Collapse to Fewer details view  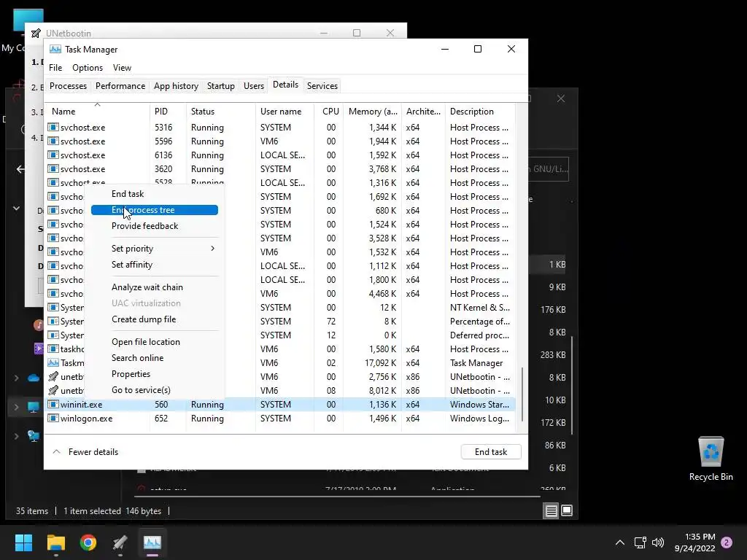85,452
